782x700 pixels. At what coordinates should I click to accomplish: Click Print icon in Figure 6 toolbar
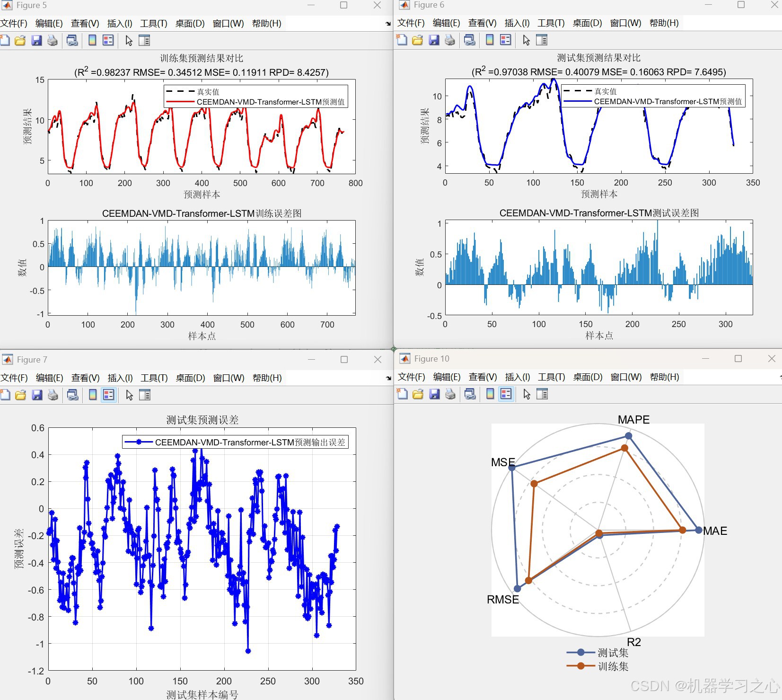[450, 40]
